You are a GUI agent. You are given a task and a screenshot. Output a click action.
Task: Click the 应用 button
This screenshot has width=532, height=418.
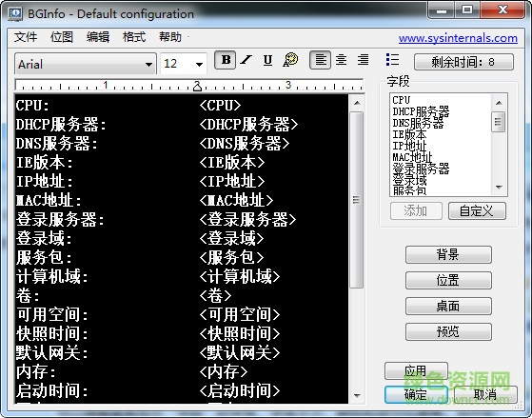point(416,370)
